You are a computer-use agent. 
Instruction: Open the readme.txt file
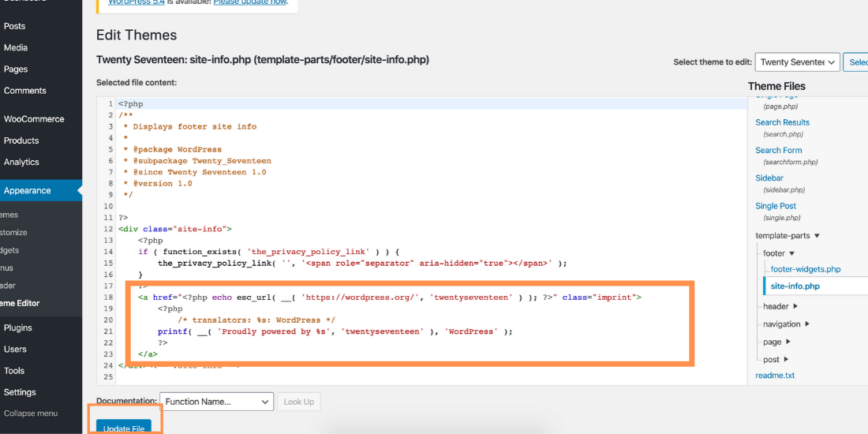pyautogui.click(x=775, y=376)
